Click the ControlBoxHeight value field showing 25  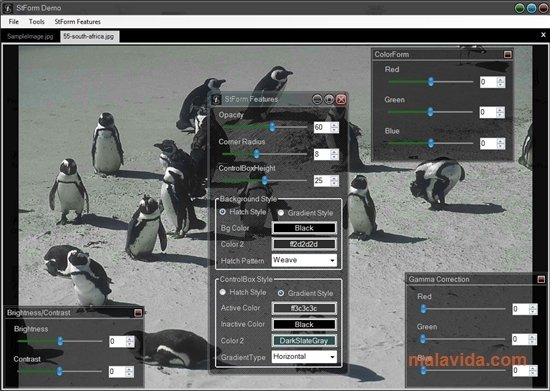pos(322,181)
